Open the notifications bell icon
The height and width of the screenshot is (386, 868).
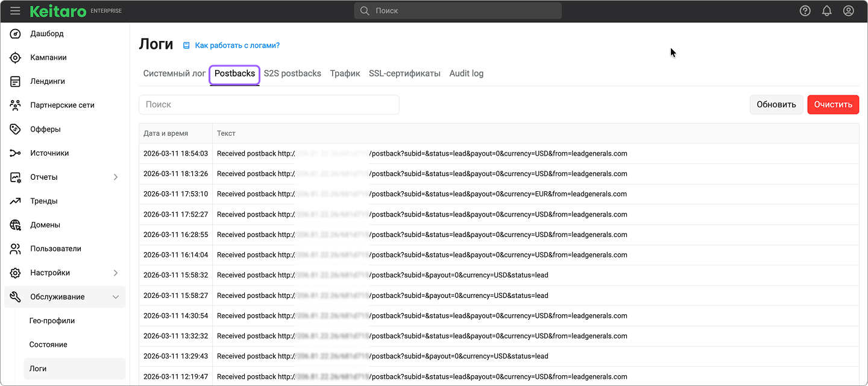[x=826, y=11]
